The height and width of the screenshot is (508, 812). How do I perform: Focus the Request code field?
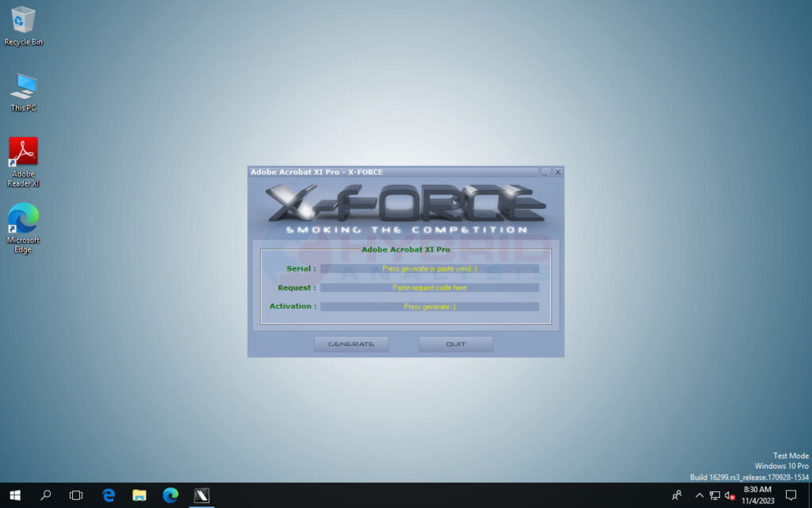pos(429,287)
